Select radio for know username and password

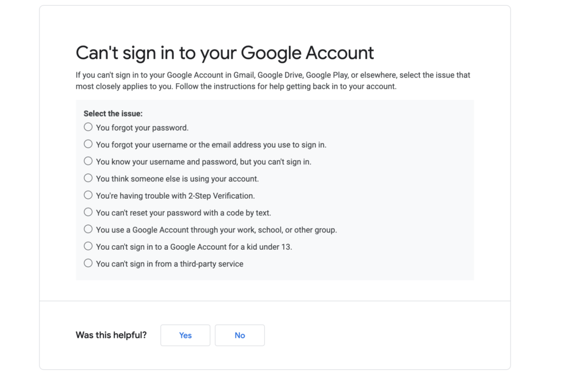(x=88, y=161)
